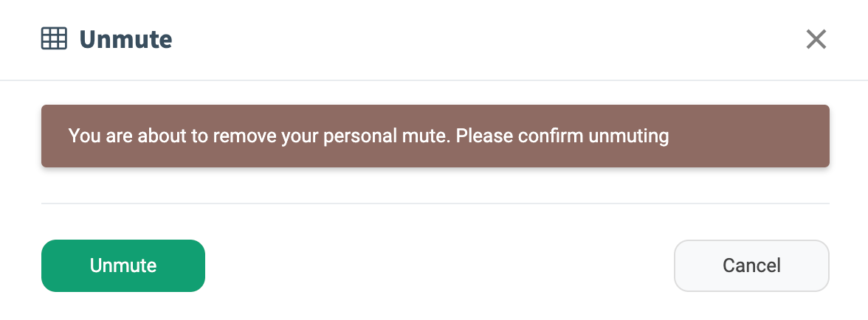
Task: Confirm removing your personal mute
Action: click(123, 265)
